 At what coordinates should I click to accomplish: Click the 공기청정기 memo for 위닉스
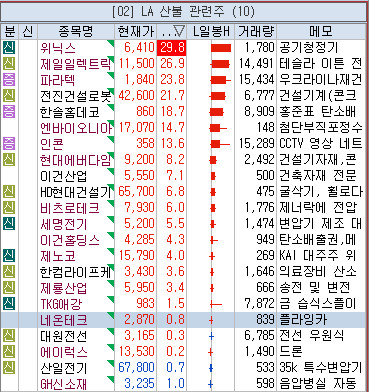coord(309,48)
